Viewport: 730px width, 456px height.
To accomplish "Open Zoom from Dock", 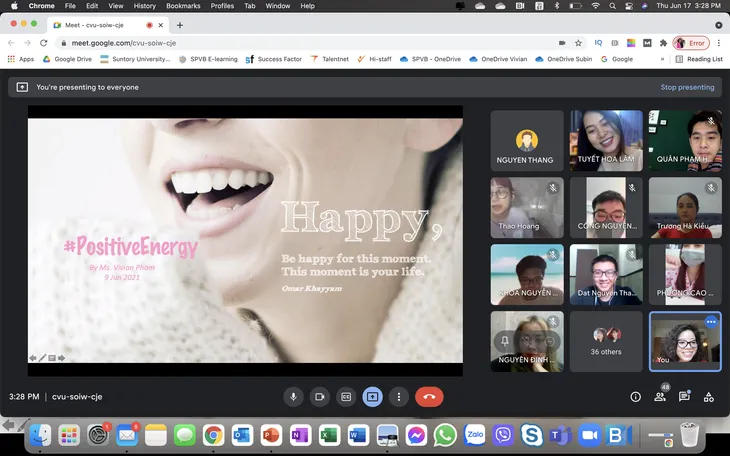I will 589,436.
